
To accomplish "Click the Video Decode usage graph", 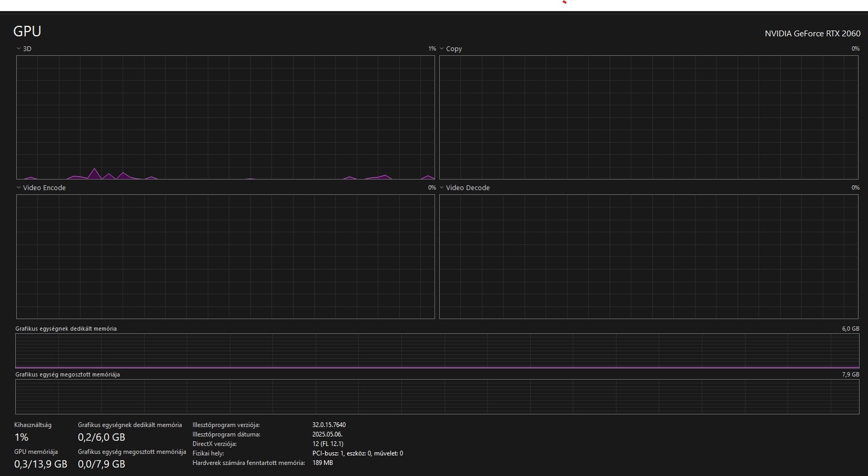I will click(x=649, y=256).
